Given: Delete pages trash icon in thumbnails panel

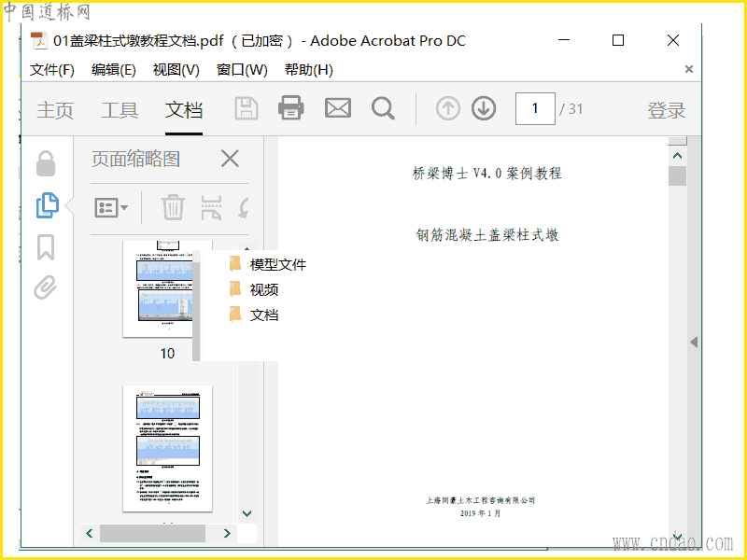Looking at the screenshot, I should click(173, 207).
